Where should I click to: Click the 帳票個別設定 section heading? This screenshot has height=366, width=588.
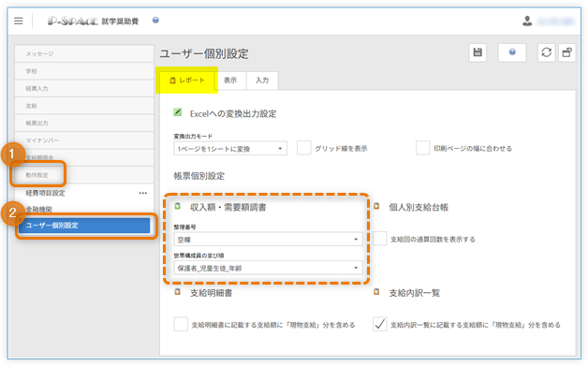(x=199, y=176)
